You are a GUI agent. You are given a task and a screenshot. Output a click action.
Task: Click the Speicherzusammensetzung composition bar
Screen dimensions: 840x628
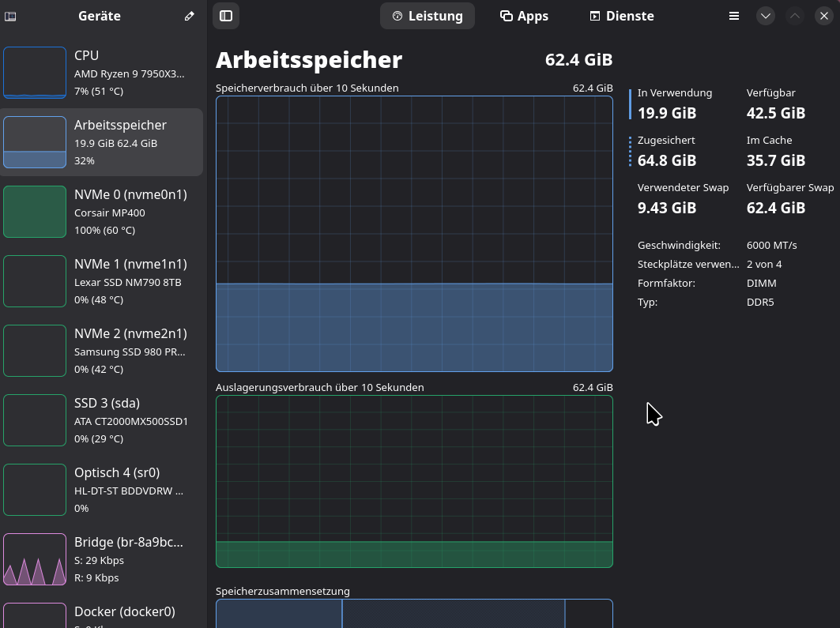(x=414, y=614)
